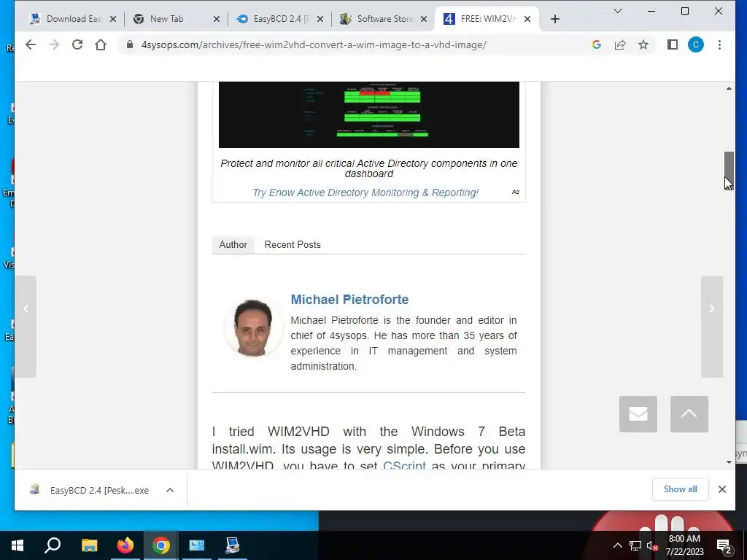This screenshot has height=560, width=747.
Task: Close the FREE: WIM2VHD tab
Action: click(527, 19)
